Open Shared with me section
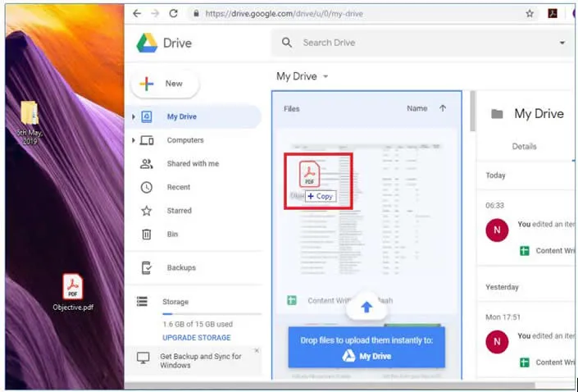The height and width of the screenshot is (392, 578). [x=192, y=164]
